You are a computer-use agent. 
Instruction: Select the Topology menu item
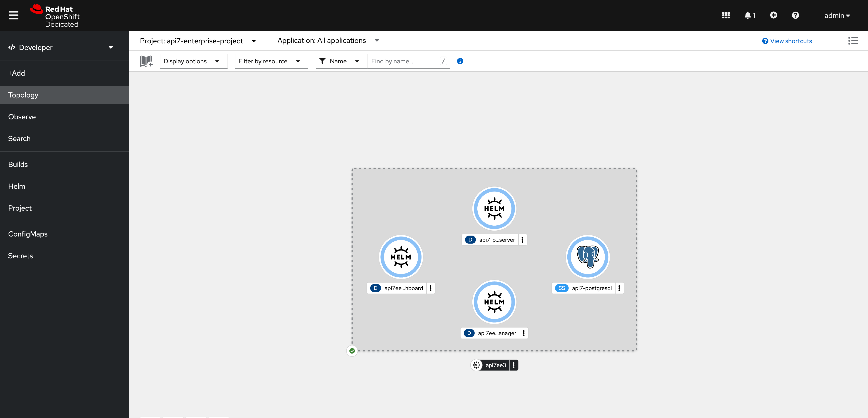[x=23, y=95]
